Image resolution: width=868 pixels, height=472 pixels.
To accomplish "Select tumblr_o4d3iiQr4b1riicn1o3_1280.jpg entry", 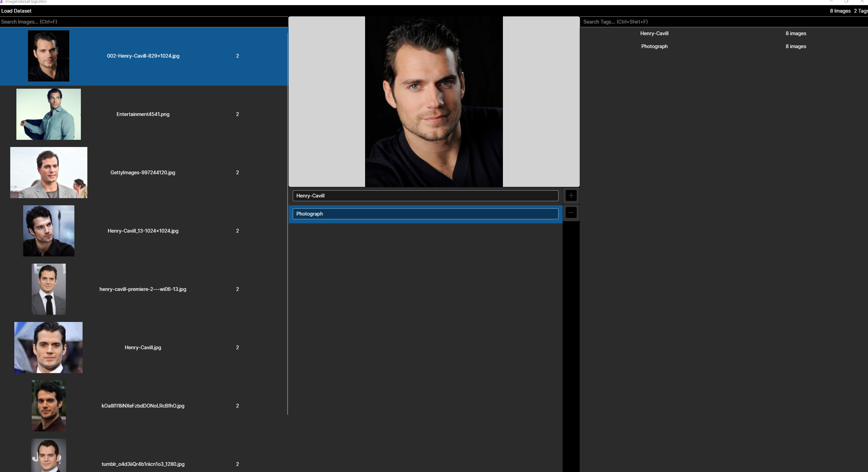I will tap(143, 464).
